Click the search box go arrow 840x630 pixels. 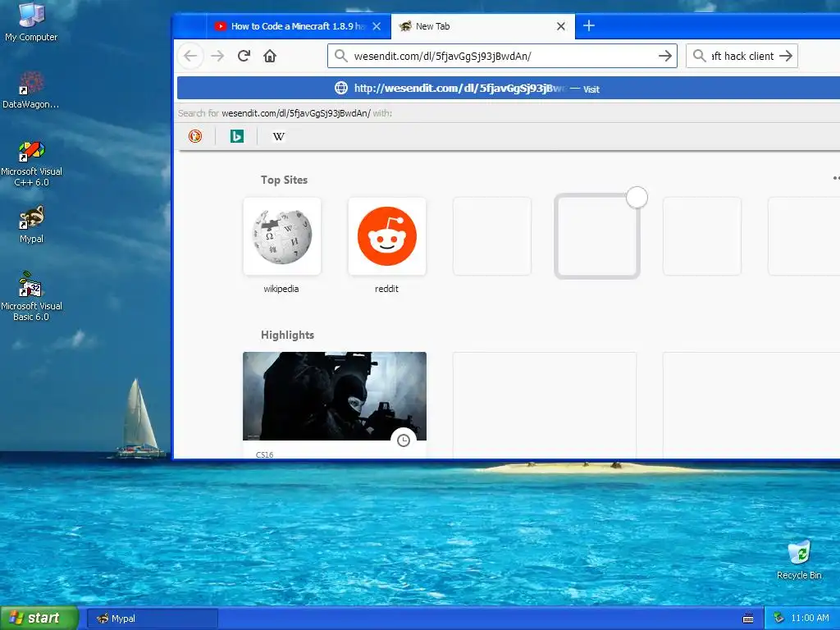coord(785,56)
